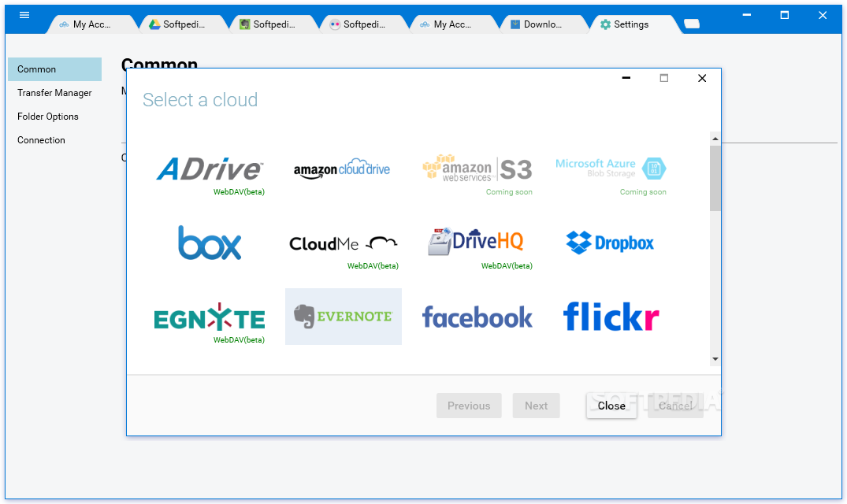Minimize the Select a cloud dialog
Viewport: 847px width, 504px height.
click(x=626, y=78)
